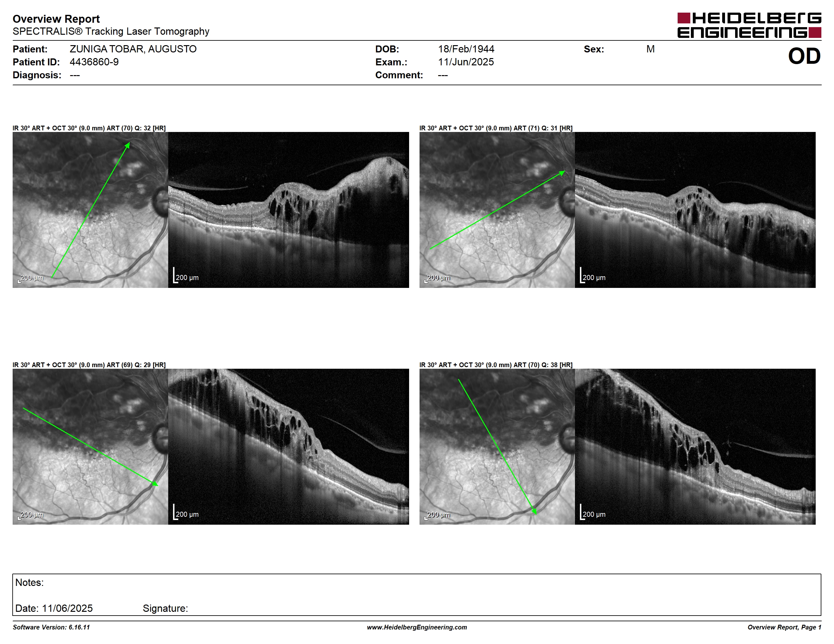Click the Date: 11/06/2025 entry
This screenshot has width=834, height=644.
pos(54,608)
